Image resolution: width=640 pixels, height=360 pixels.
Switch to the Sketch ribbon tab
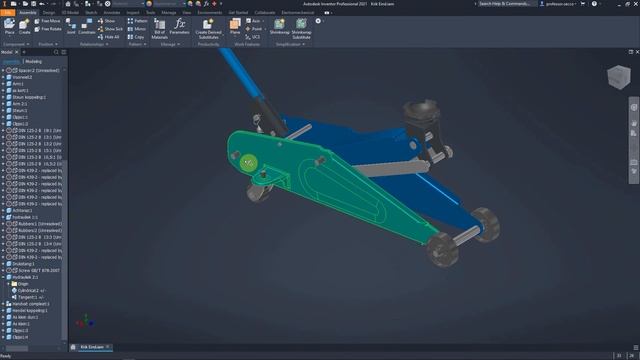point(91,13)
